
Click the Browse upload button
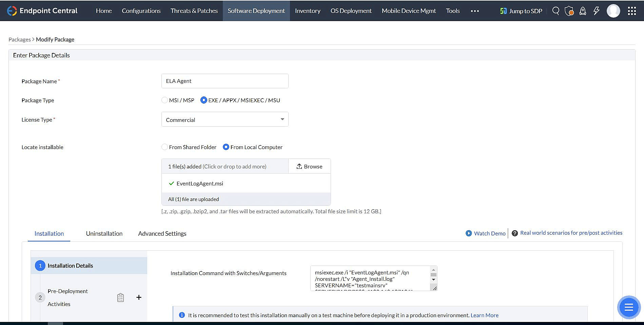(x=309, y=166)
